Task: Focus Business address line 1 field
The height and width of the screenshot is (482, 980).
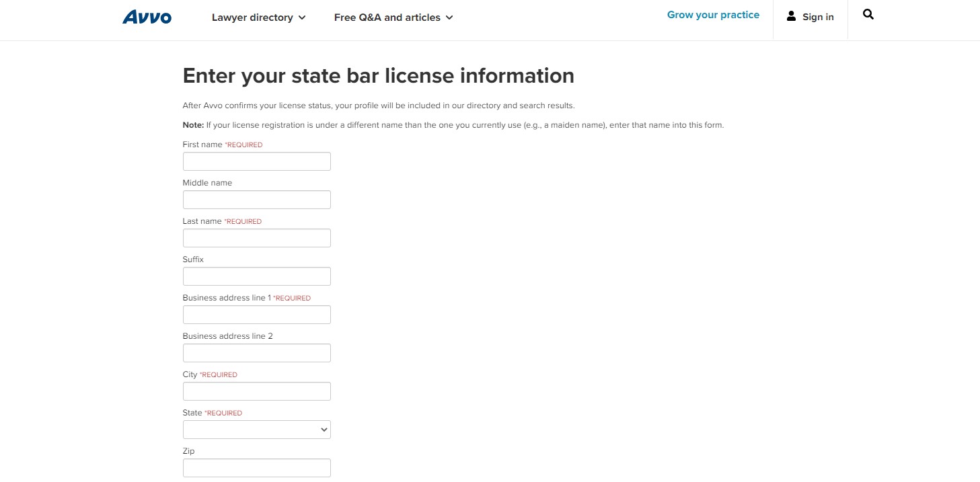Action: (x=257, y=315)
